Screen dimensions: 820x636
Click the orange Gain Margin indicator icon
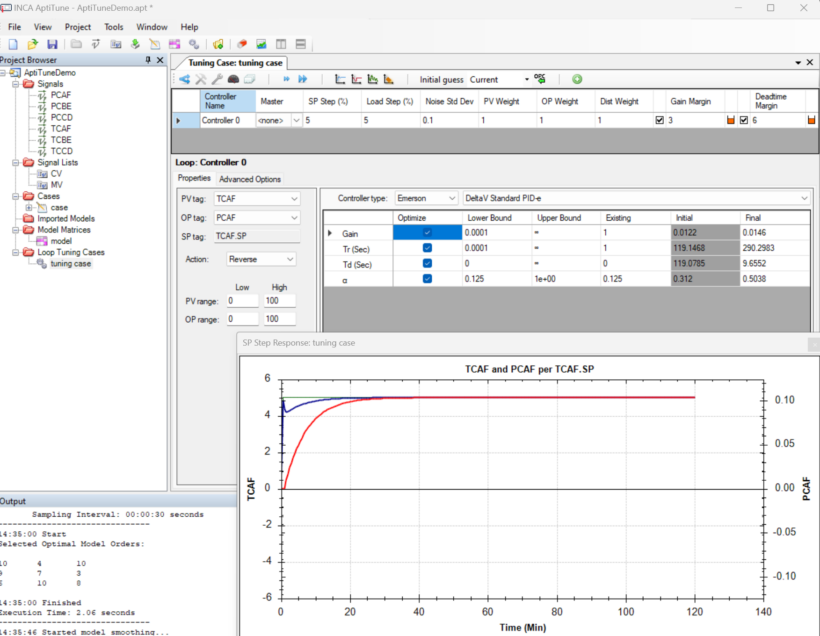click(x=731, y=120)
